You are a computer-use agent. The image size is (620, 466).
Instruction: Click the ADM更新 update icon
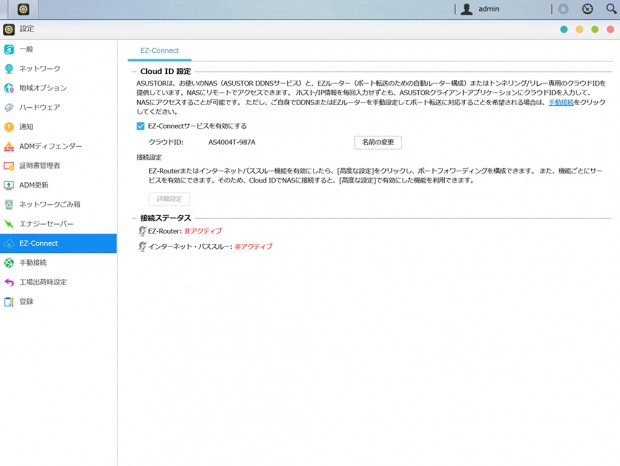coord(9,185)
